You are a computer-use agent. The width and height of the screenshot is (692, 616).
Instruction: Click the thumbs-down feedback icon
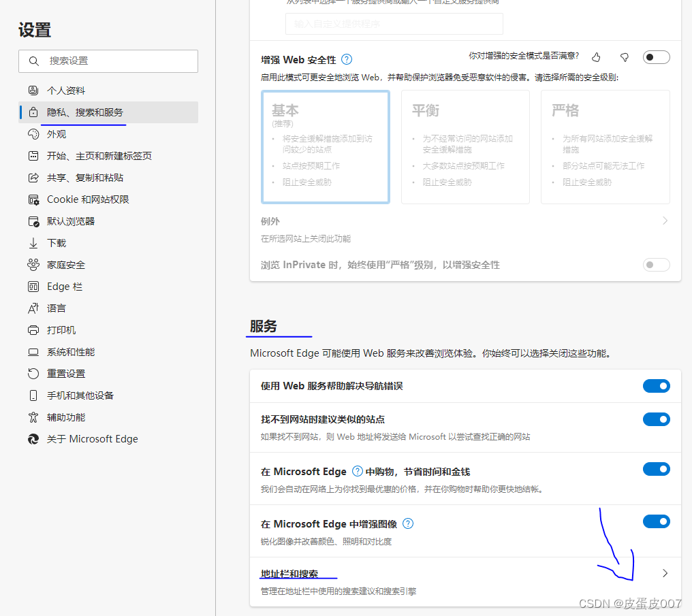pyautogui.click(x=624, y=57)
